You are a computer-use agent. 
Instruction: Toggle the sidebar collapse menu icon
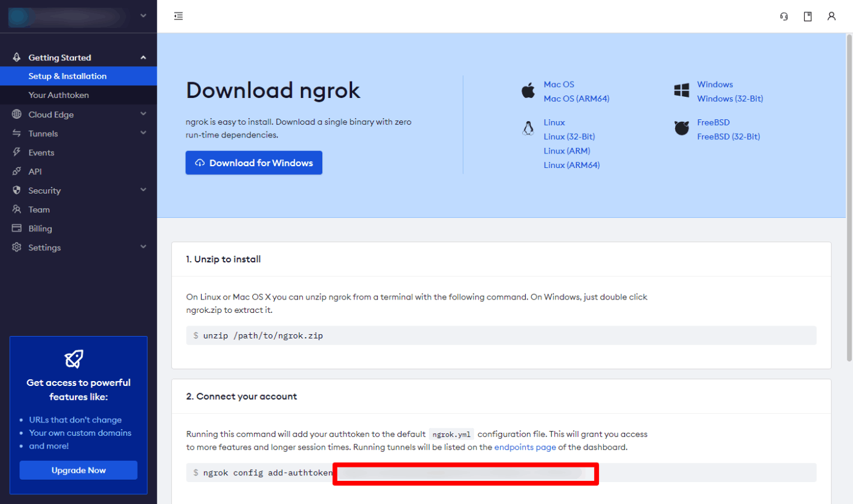[x=179, y=16]
